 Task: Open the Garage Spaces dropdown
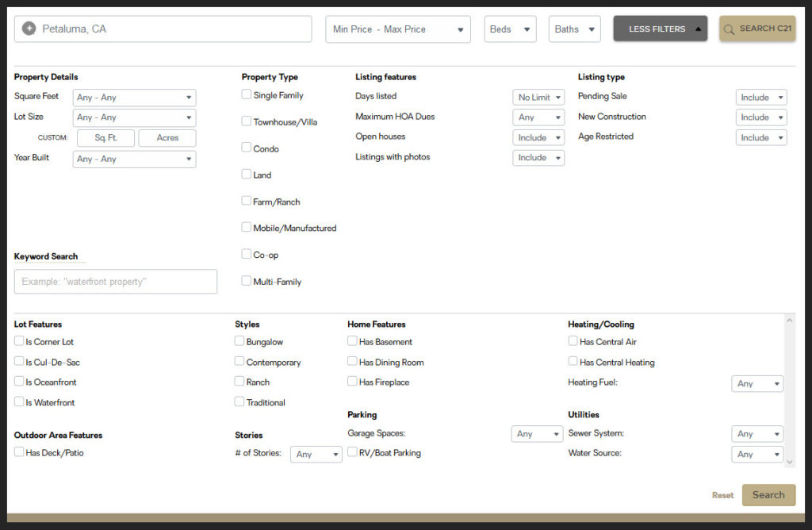pyautogui.click(x=537, y=434)
